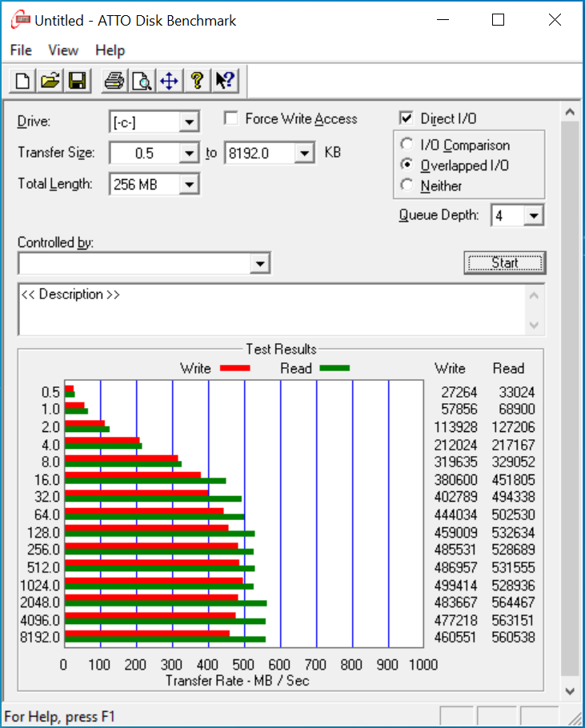Click the 1024.0 row label in chart
This screenshot has width=585, height=728.
(40, 585)
